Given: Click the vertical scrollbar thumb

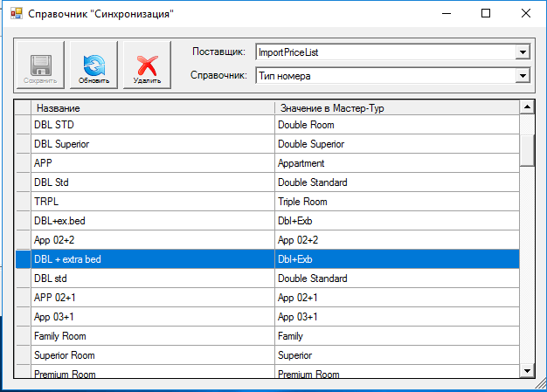Looking at the screenshot, I should [x=527, y=150].
